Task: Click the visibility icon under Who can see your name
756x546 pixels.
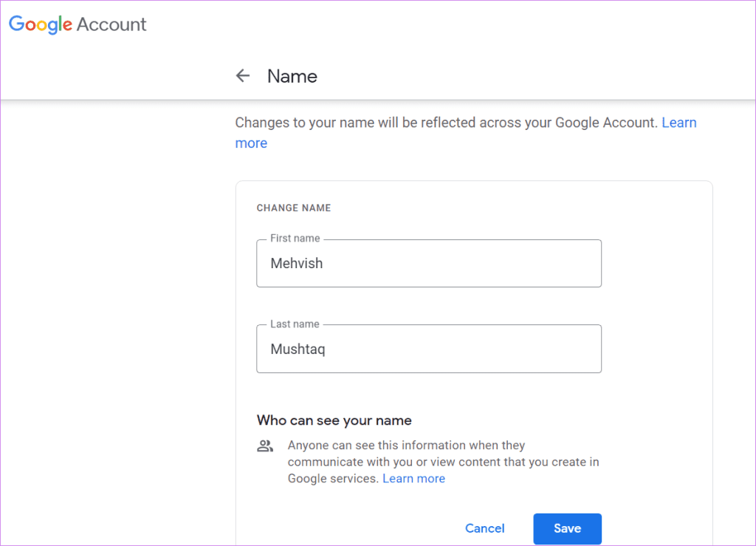Action: [x=265, y=445]
